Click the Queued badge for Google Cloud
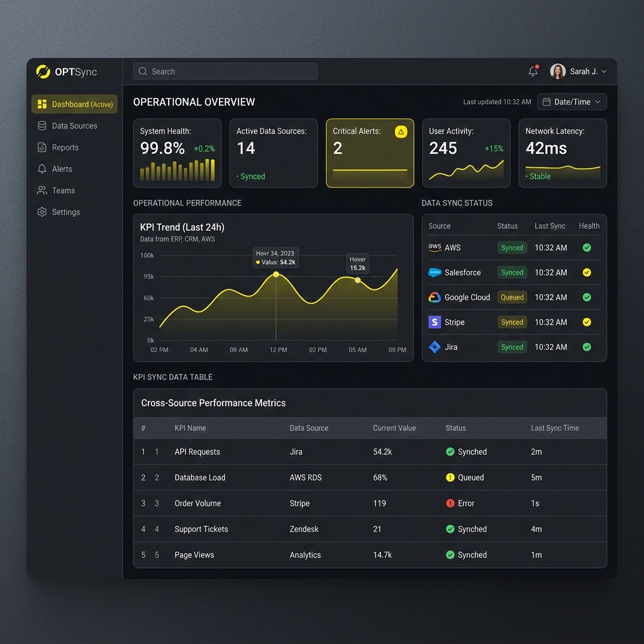This screenshot has width=644, height=644. tap(512, 297)
